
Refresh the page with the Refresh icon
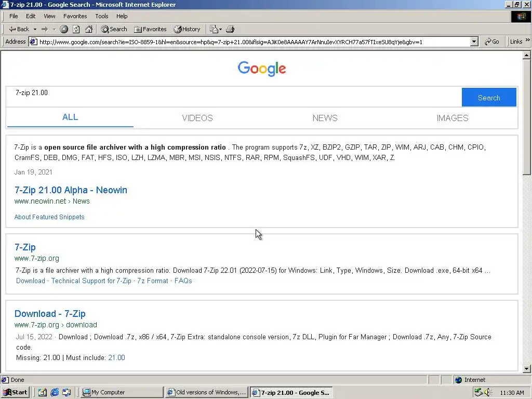point(76,29)
